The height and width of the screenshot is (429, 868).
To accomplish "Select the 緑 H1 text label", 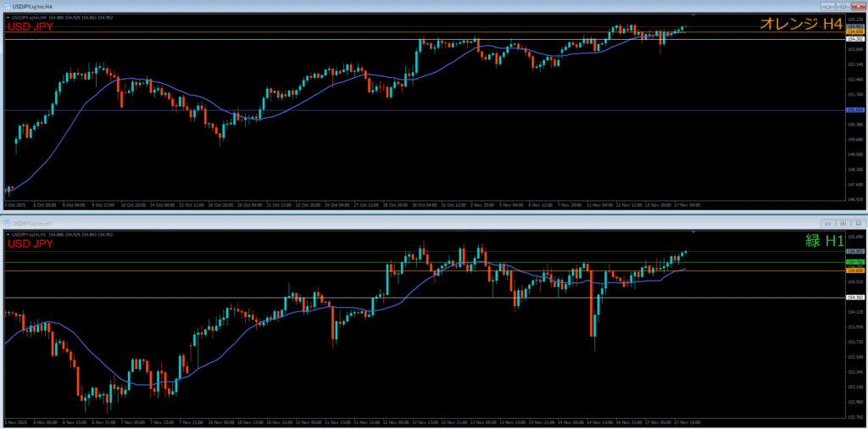I will coord(824,242).
